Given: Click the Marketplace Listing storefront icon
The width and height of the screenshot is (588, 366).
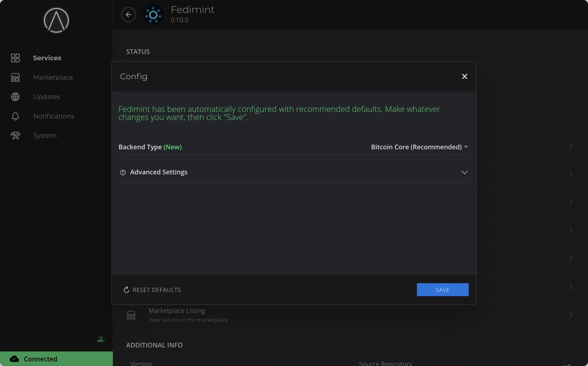Looking at the screenshot, I should point(131,315).
